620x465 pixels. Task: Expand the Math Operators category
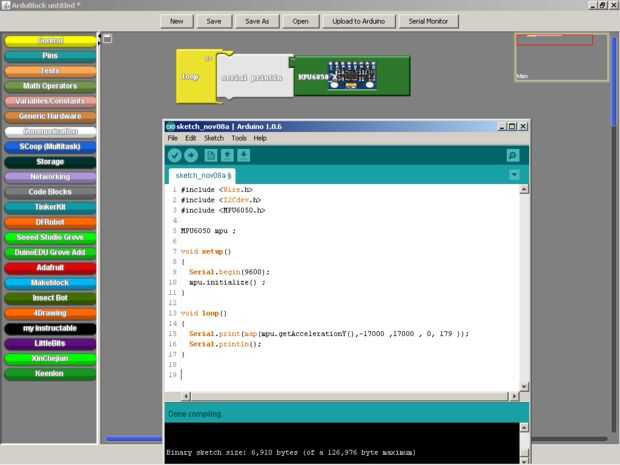[x=50, y=86]
